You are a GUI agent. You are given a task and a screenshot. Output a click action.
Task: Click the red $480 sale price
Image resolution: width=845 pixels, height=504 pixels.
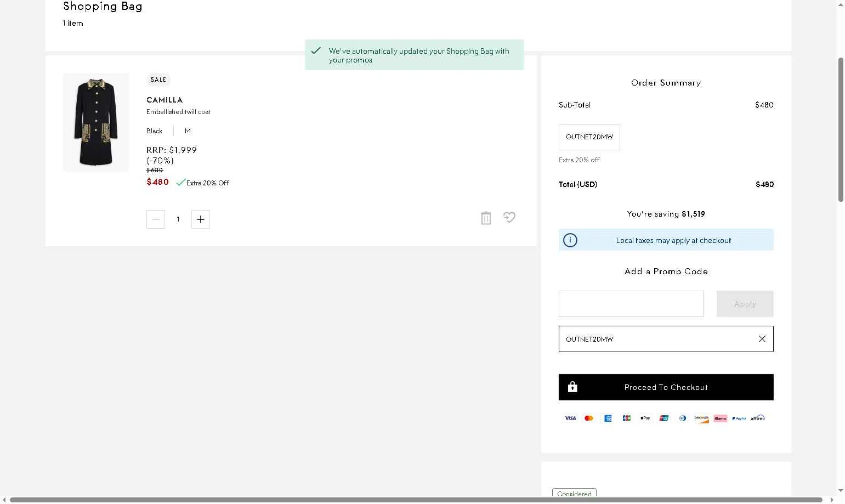(157, 182)
